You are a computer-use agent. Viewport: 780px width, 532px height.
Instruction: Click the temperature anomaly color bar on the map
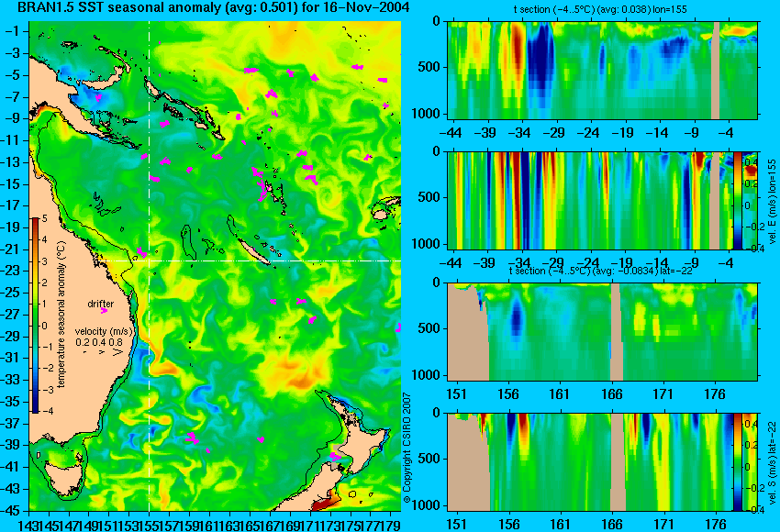[x=35, y=316]
